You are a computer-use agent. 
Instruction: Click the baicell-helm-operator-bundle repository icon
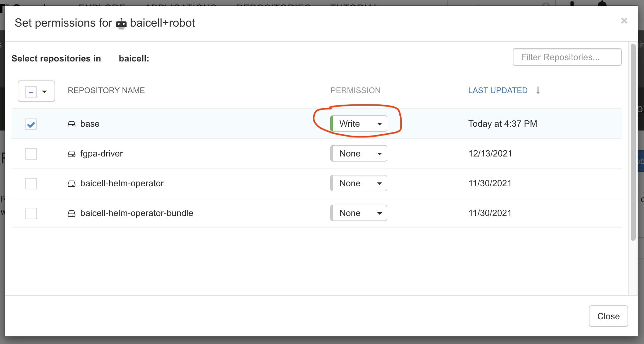(x=72, y=213)
